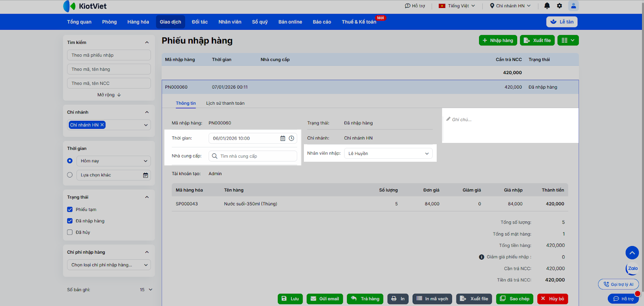644x306 pixels.
Task: Click the Theo mã, tên hàng search field
Action: (109, 69)
